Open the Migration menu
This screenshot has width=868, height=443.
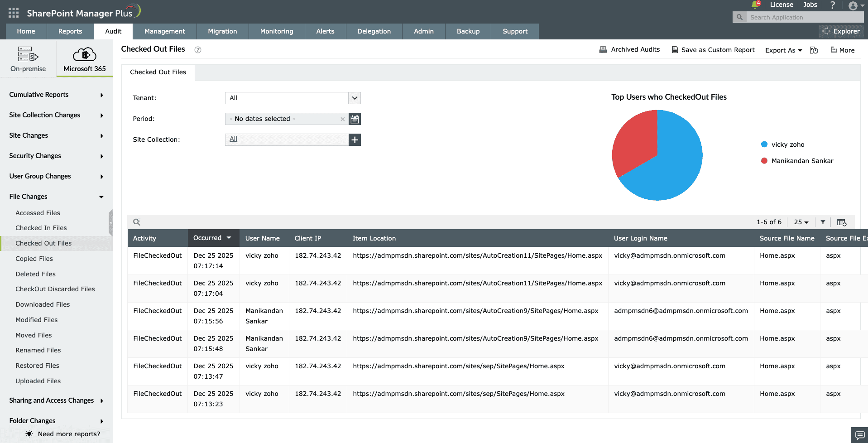coord(222,31)
